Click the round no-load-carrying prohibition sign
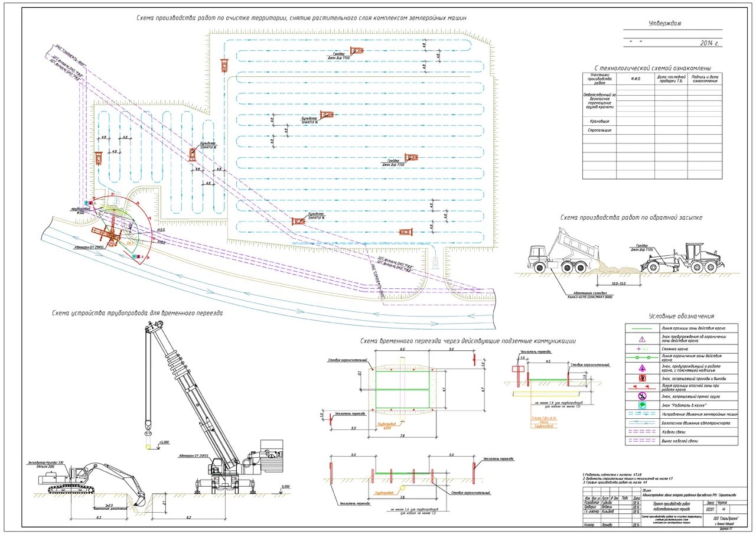756x534 pixels. [x=643, y=396]
